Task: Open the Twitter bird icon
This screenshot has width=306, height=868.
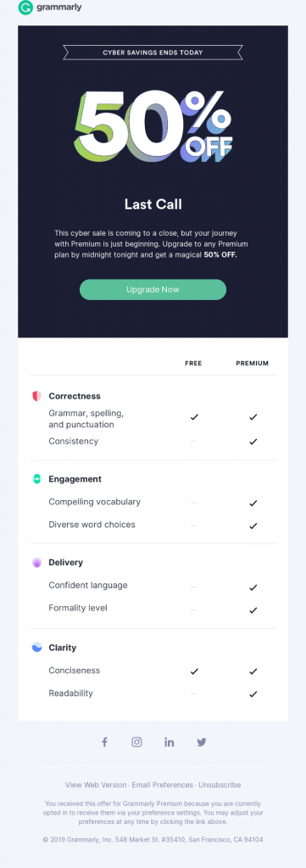Action: [202, 743]
